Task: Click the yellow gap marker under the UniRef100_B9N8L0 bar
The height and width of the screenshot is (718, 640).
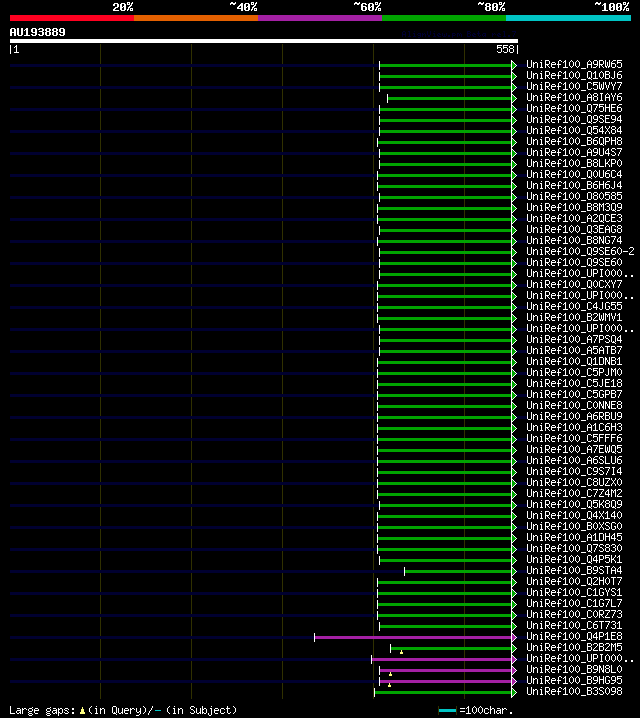Action: tap(390, 674)
